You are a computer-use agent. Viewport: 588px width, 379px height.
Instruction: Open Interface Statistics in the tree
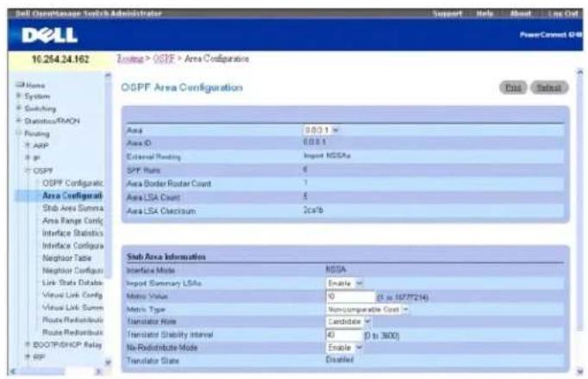tap(72, 233)
